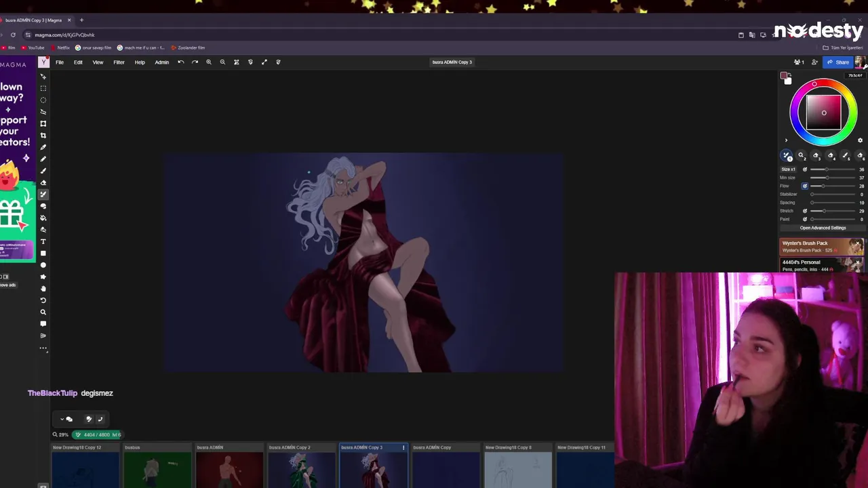The image size is (868, 488).
Task: Click the voice call phone icon
Action: 100,419
